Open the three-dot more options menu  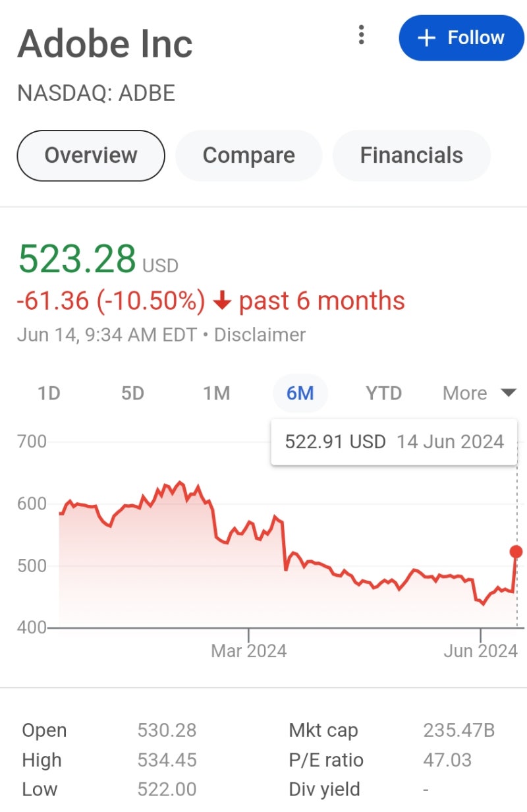pos(361,35)
